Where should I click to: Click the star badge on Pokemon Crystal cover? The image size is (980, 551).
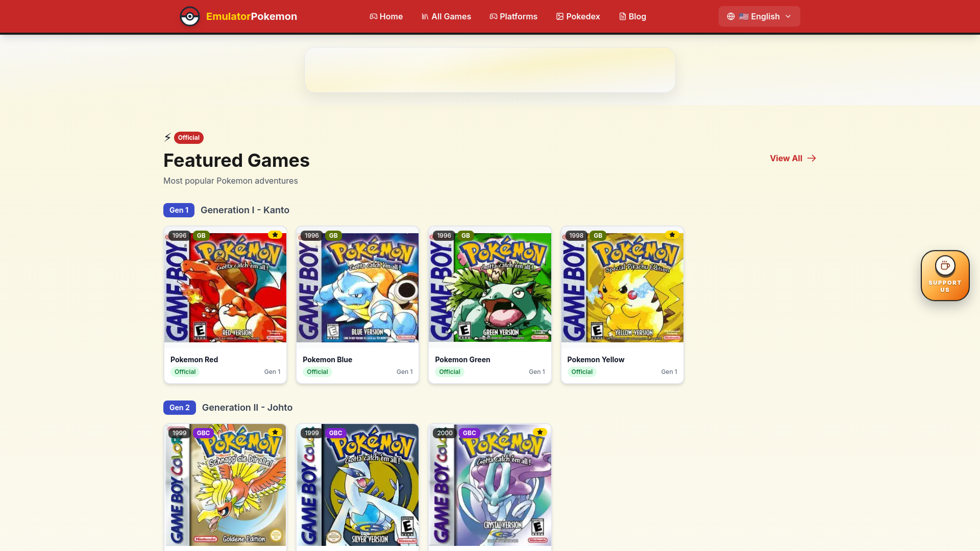(x=540, y=432)
